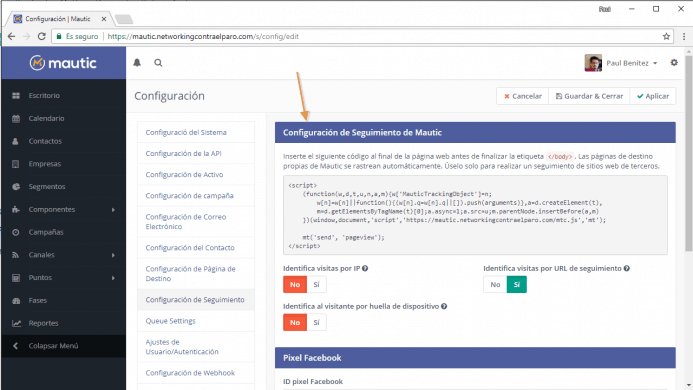
Task: Click Guardar & Cerrar button
Action: pos(589,96)
